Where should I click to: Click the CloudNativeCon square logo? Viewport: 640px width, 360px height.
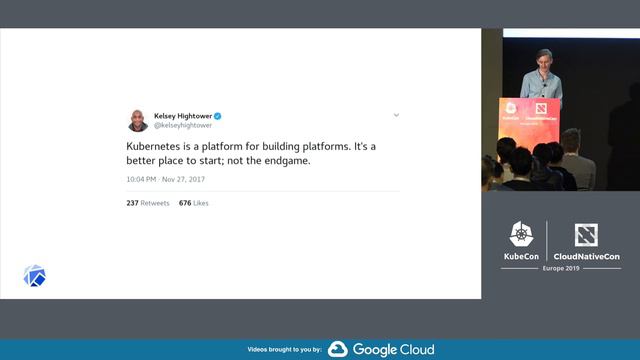(x=586, y=235)
